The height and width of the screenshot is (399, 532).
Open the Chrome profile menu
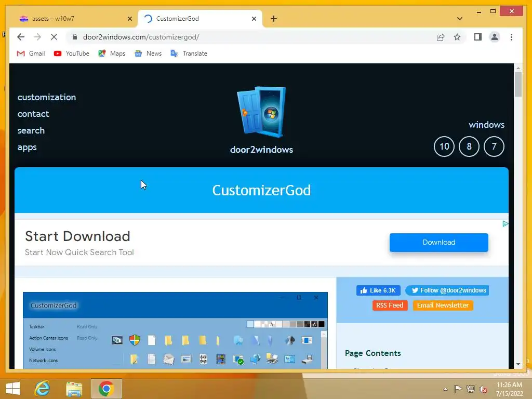pyautogui.click(x=495, y=37)
